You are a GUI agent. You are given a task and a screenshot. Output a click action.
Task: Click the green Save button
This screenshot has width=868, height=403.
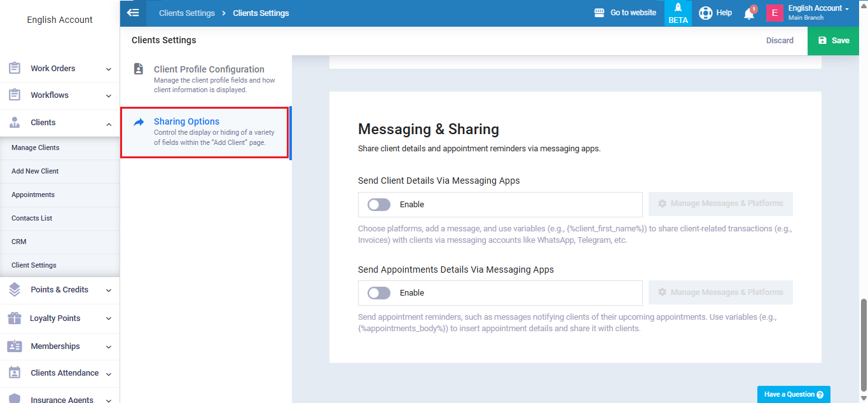tap(833, 41)
